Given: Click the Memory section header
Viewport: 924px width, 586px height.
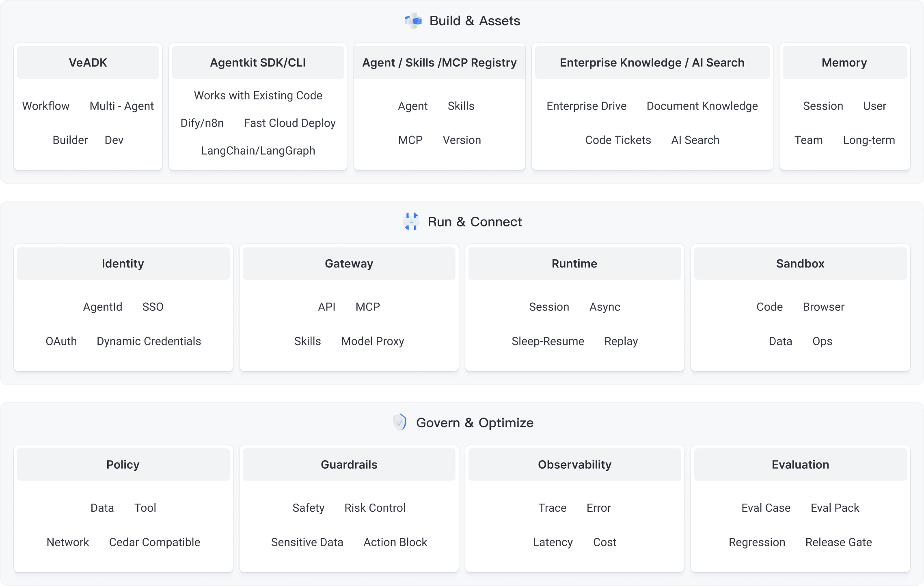Looking at the screenshot, I should (x=844, y=62).
